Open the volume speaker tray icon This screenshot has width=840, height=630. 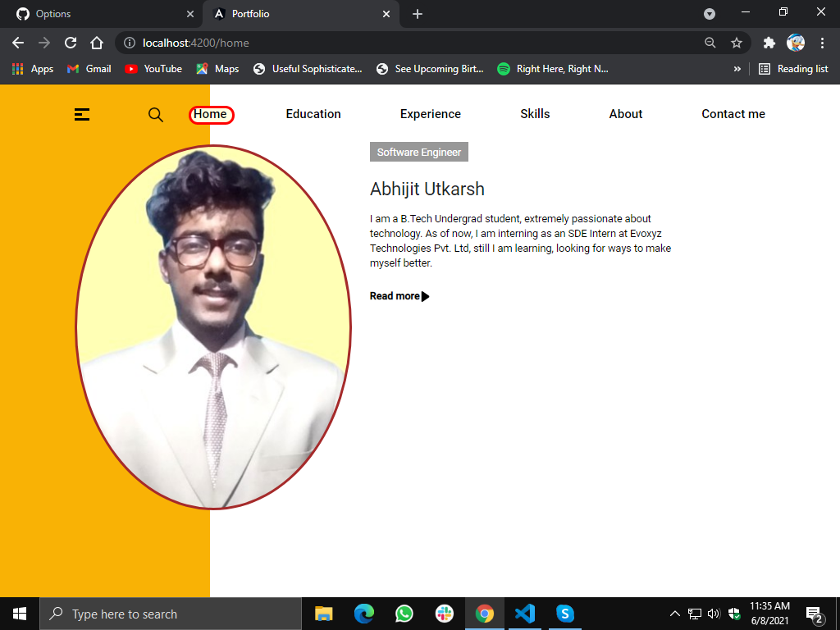714,614
